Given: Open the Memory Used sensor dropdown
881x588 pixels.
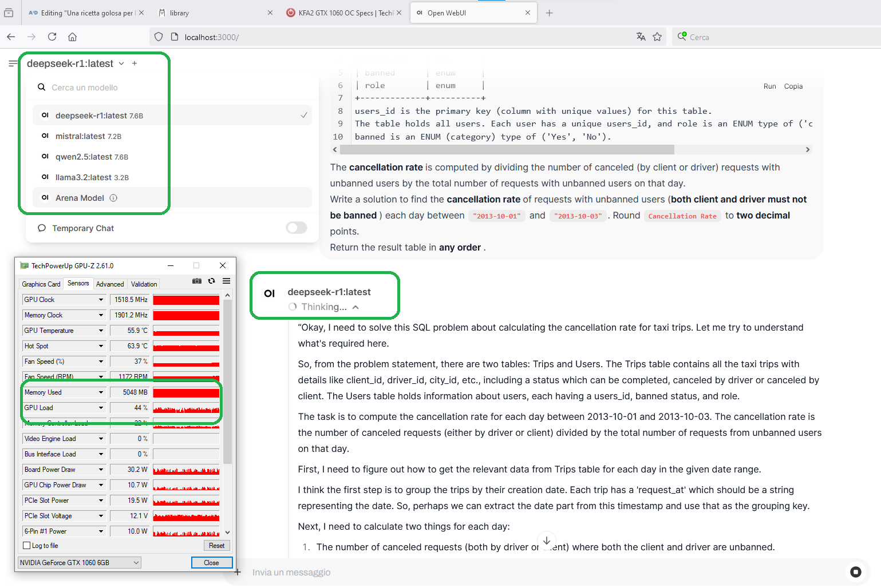Looking at the screenshot, I should click(x=101, y=392).
